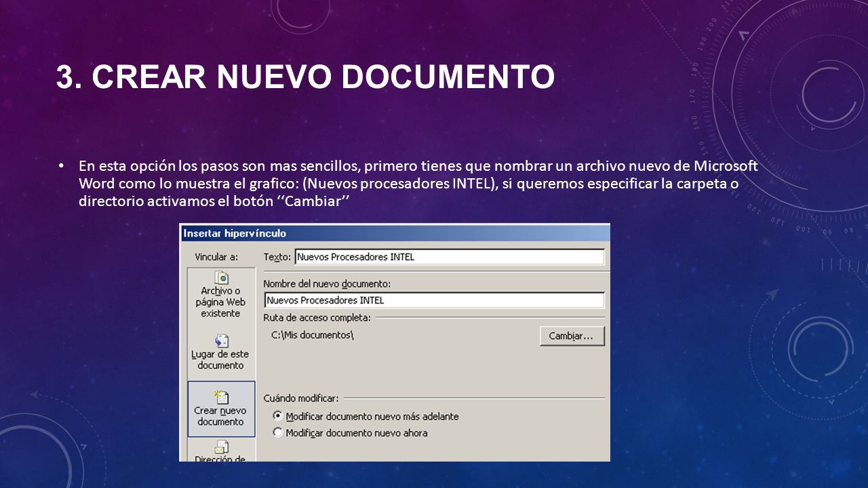The height and width of the screenshot is (488, 868).
Task: Open the Cambiar... folder button
Action: click(x=572, y=336)
